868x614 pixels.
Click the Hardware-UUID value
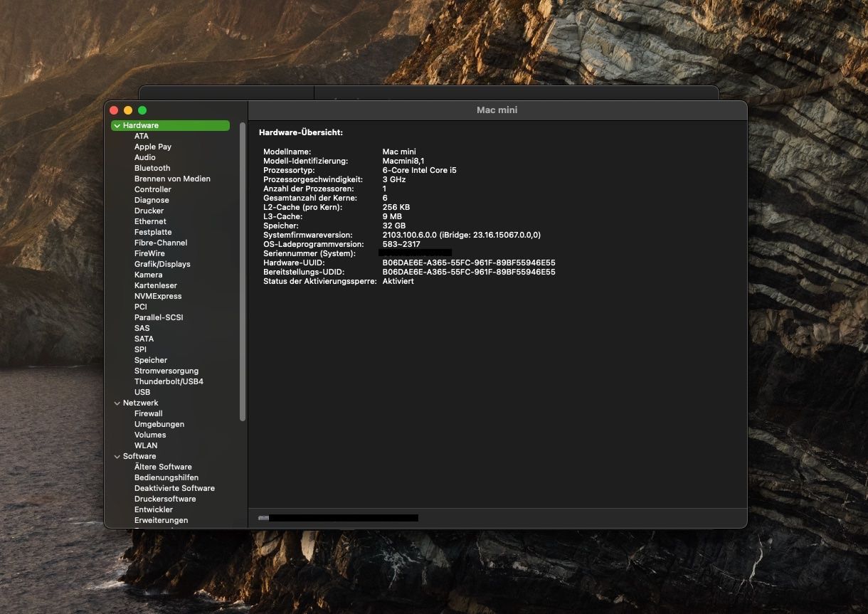pyautogui.click(x=469, y=263)
